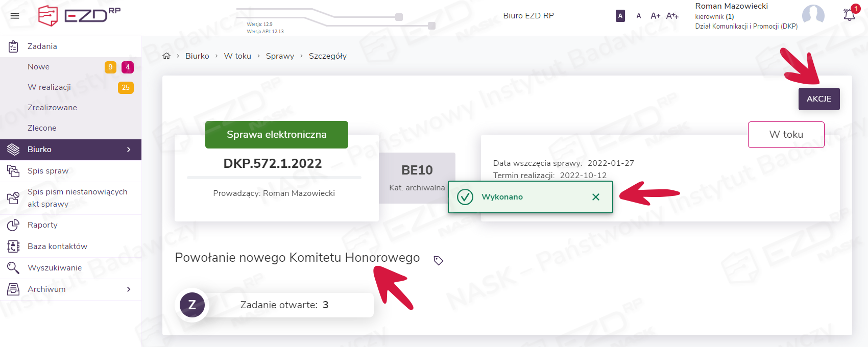Open the AKCJE actions menu

[818, 99]
